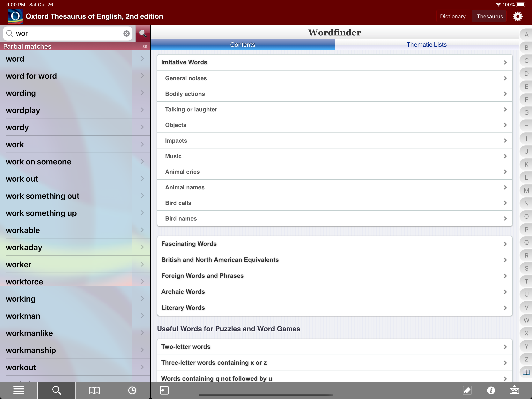
Task: Open the Two-letter words chevron
Action: click(505, 347)
